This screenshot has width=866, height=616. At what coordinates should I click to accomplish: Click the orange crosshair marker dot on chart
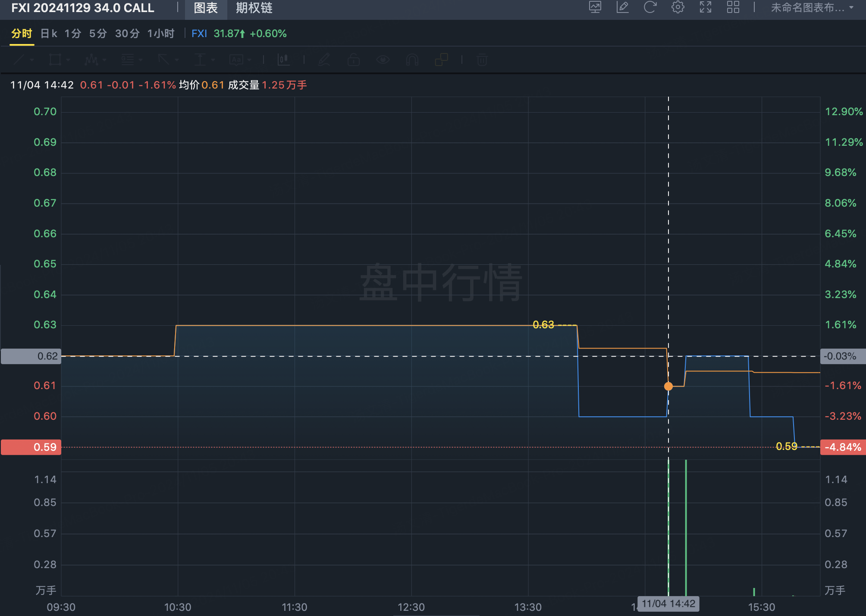pos(668,386)
